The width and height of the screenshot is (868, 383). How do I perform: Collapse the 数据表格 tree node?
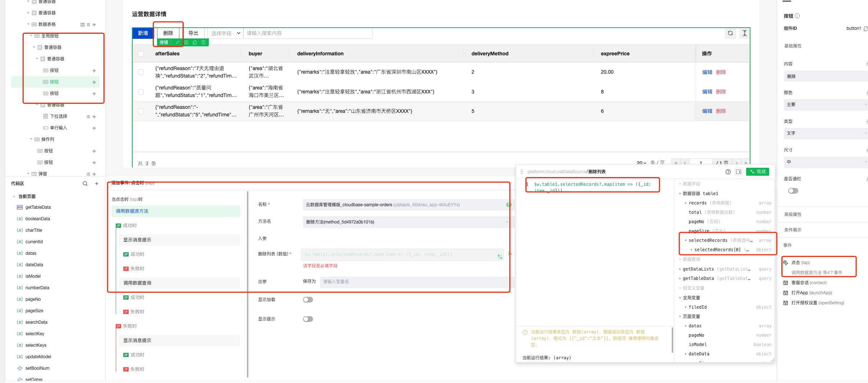[x=28, y=24]
